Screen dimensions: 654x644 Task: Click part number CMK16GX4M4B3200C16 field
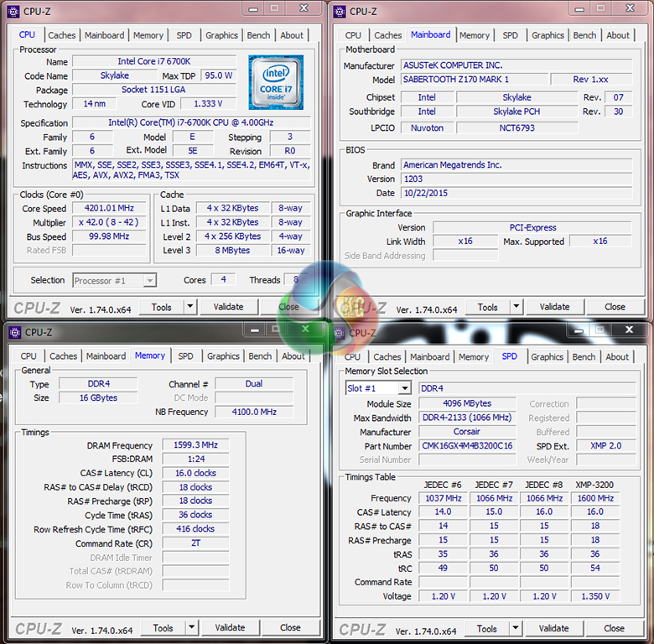pyautogui.click(x=467, y=446)
